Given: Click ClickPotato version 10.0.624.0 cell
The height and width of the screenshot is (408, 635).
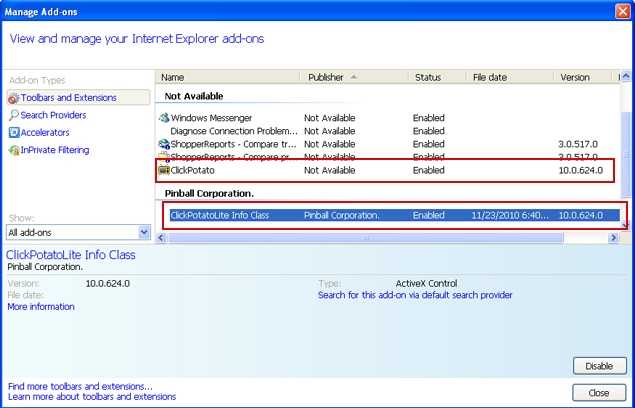Looking at the screenshot, I should click(581, 170).
